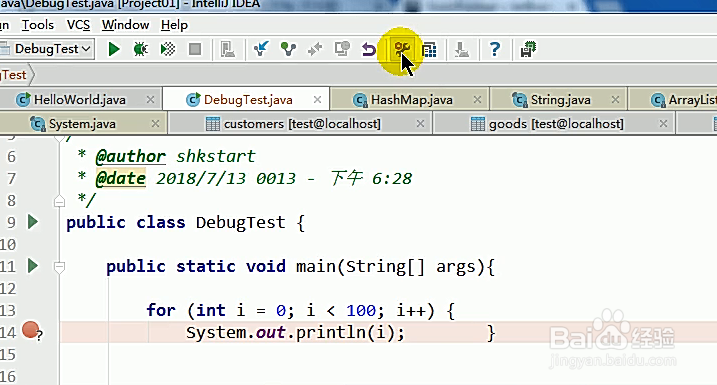Click the author name shkstart
Viewport: 717px width, 385px height.
215,156
